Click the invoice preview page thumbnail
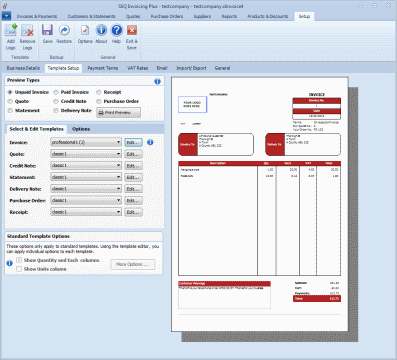This screenshot has width=397, height=360. pos(260,204)
